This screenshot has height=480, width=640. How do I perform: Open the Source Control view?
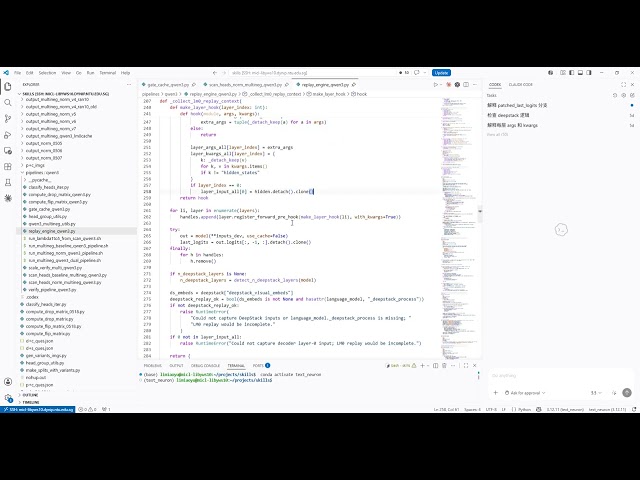[x=8, y=119]
